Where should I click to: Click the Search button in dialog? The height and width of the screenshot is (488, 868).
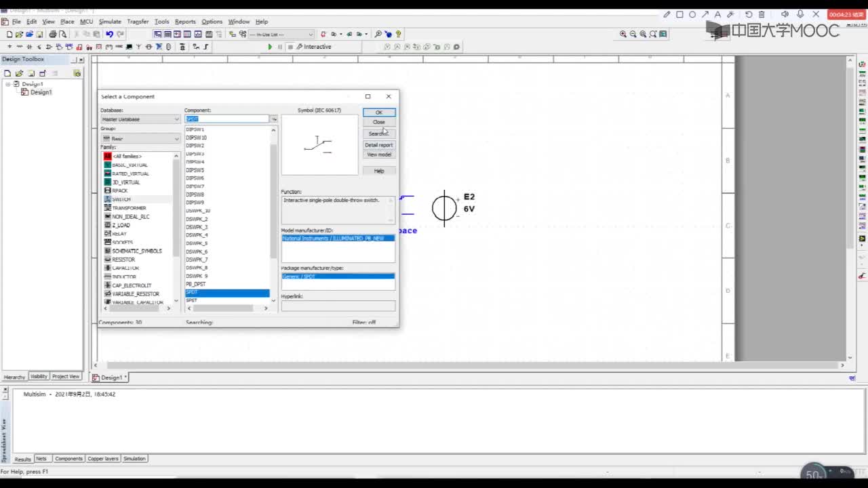pyautogui.click(x=378, y=134)
